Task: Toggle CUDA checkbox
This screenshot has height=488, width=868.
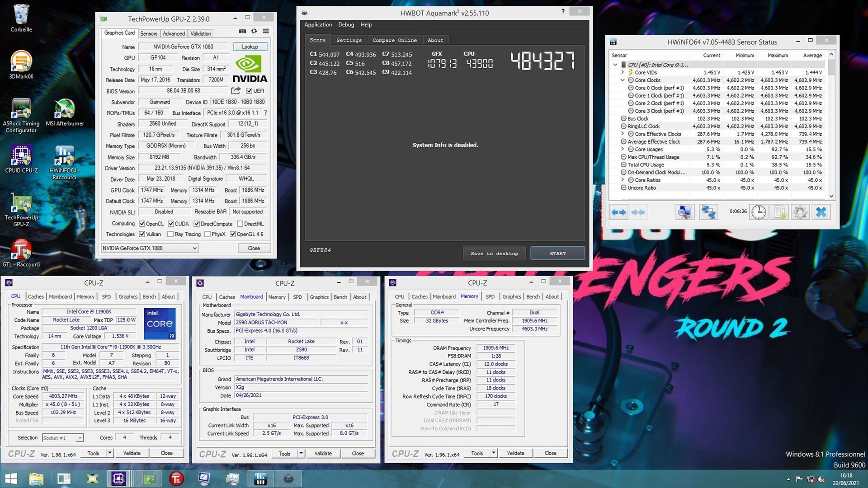Action: 171,224
